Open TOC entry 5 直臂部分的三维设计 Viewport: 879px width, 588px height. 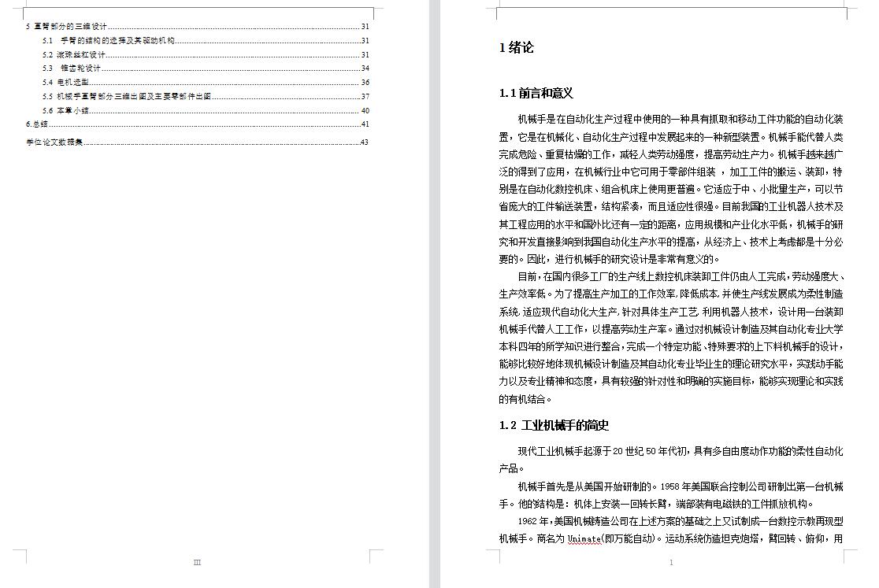click(x=66, y=27)
